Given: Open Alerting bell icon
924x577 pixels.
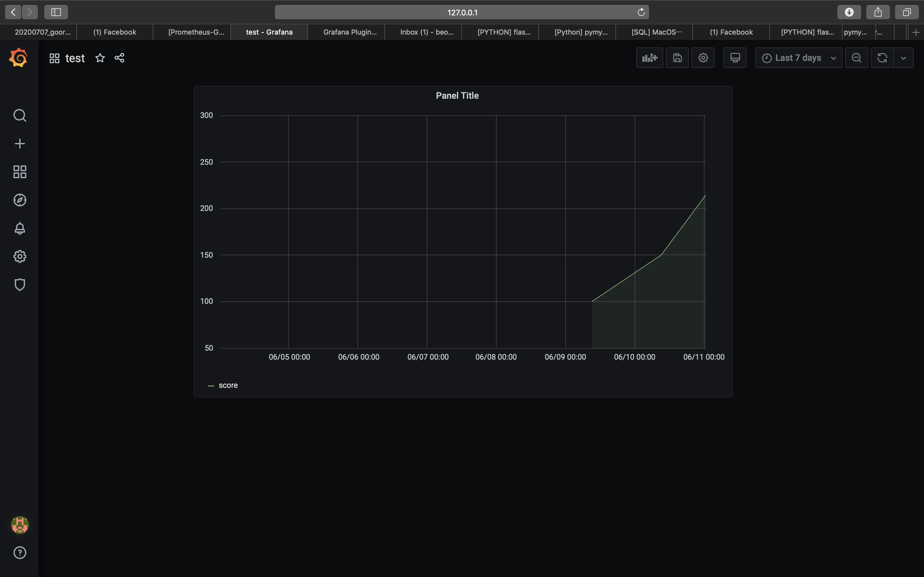Looking at the screenshot, I should point(20,228).
